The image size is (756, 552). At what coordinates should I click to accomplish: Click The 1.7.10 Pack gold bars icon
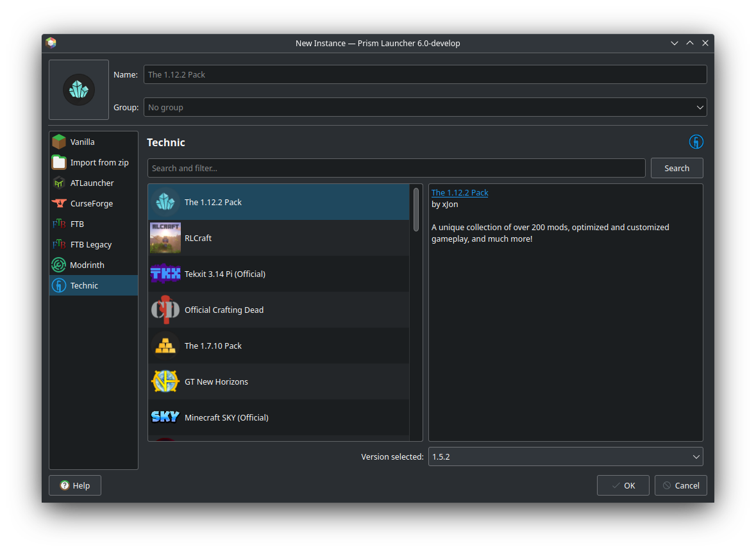click(165, 346)
